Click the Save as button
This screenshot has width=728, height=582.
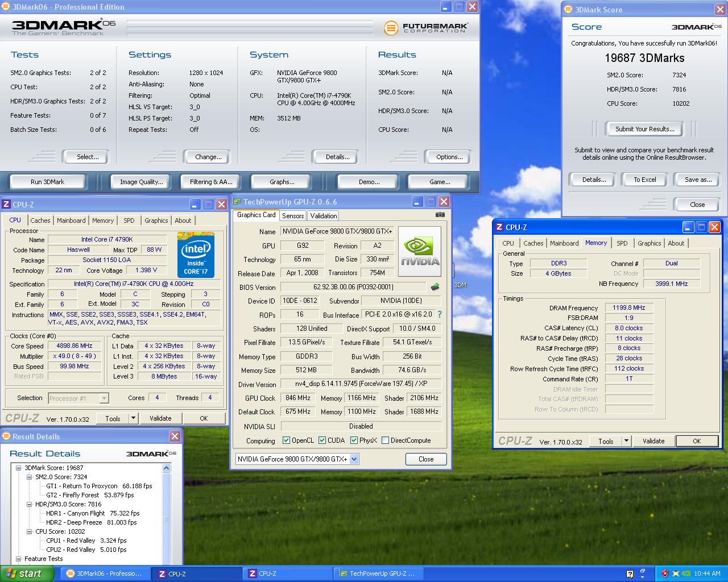698,180
